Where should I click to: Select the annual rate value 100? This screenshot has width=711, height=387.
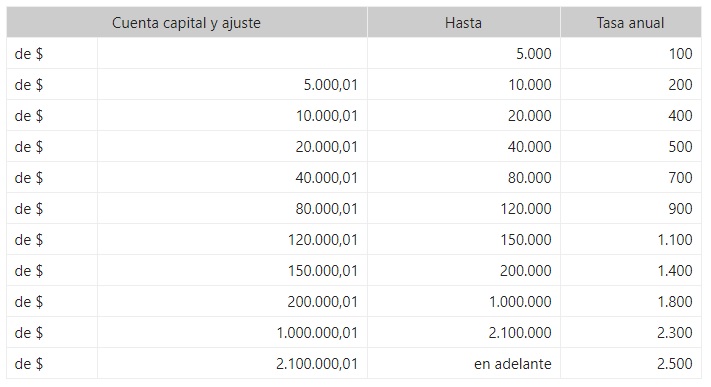[631, 54]
